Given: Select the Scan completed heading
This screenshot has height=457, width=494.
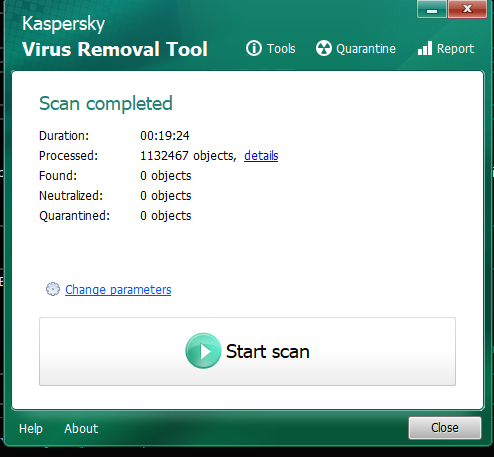Looking at the screenshot, I should (106, 103).
